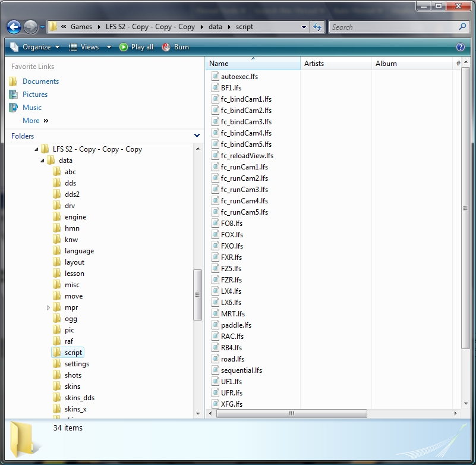
Task: Select fc_bindCam1.lfs file name
Action: (246, 99)
